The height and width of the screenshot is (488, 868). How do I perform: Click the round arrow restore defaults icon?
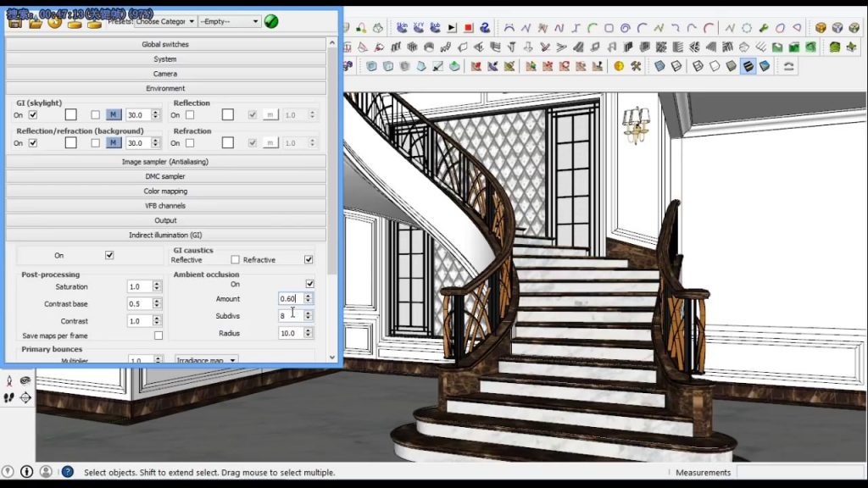click(54, 22)
